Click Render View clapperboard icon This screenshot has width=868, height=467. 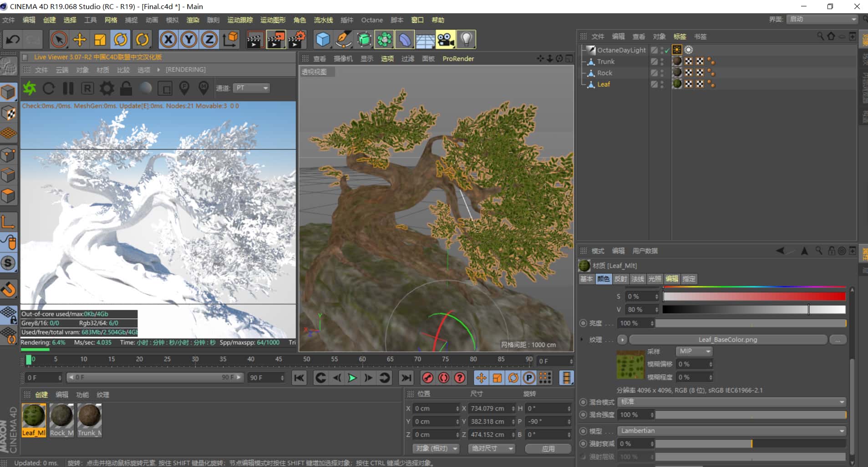coord(255,40)
